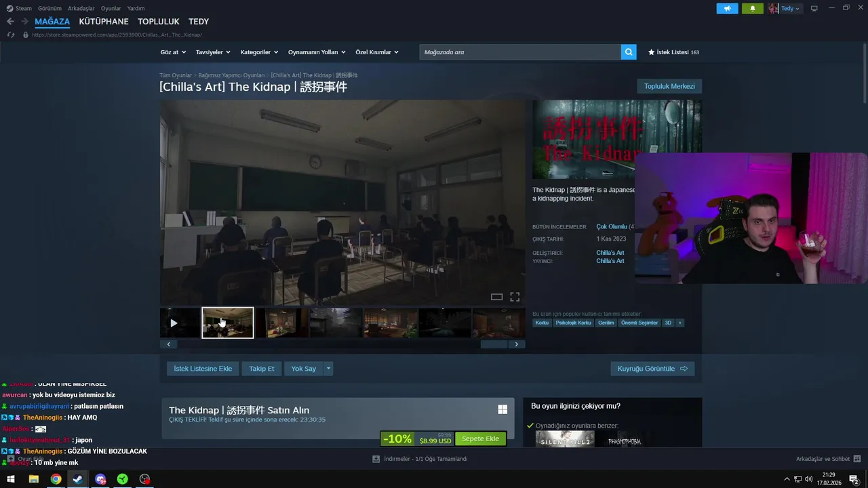
Task: Click the Downloads tray icon in bottom bar
Action: point(376,459)
